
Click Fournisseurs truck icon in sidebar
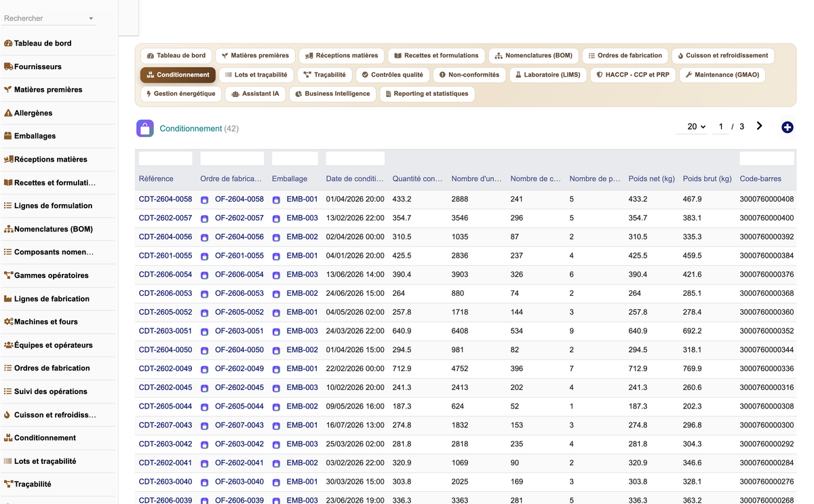pyautogui.click(x=8, y=66)
